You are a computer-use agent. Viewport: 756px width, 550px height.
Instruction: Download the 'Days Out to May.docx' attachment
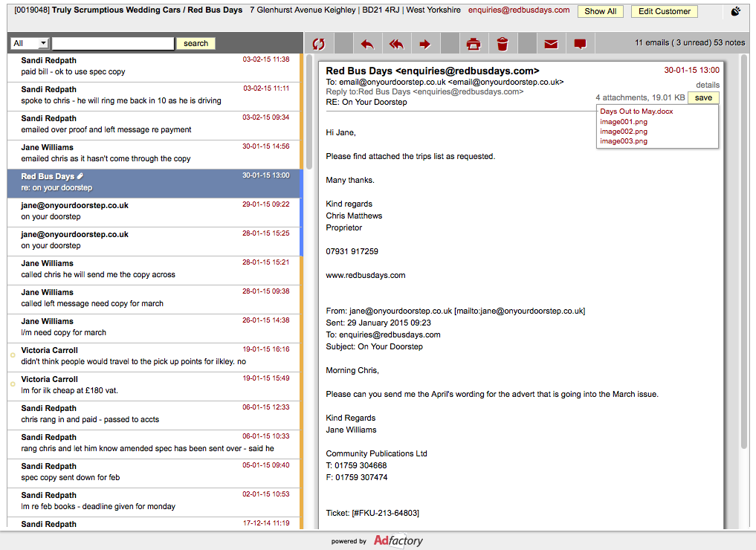636,111
